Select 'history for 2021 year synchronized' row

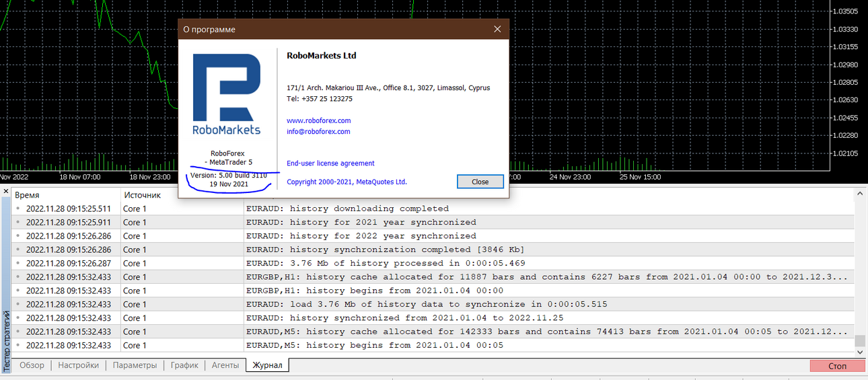433,222
